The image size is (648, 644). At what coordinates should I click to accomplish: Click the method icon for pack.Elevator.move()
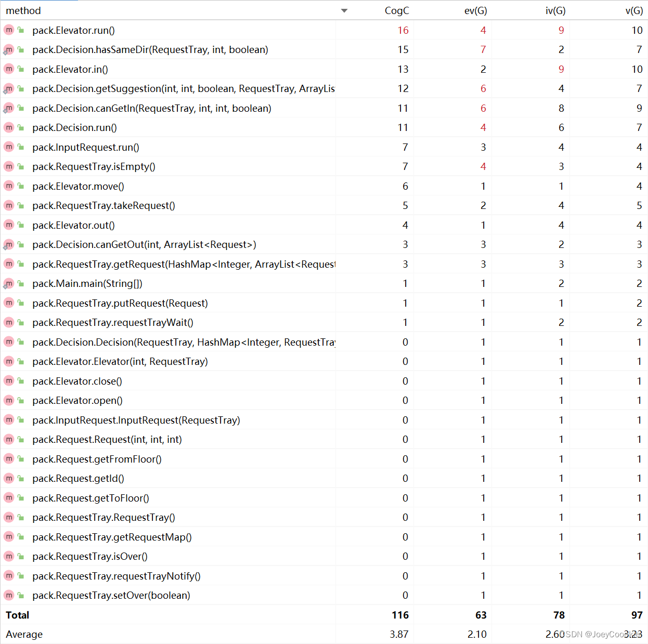9,186
